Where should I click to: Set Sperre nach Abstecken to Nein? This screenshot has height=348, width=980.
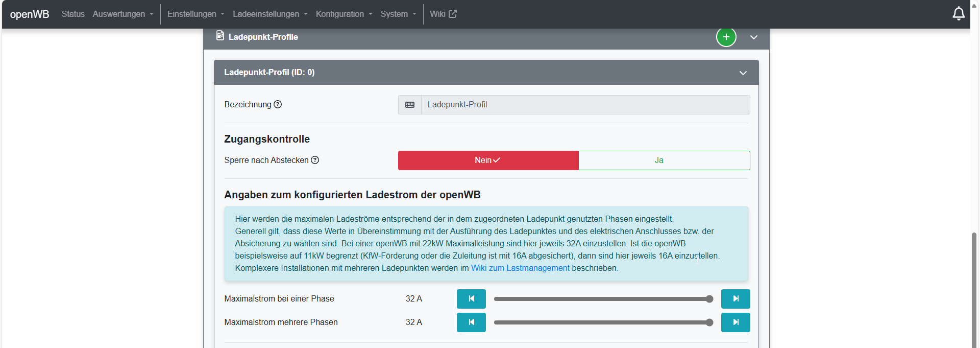[x=488, y=160]
